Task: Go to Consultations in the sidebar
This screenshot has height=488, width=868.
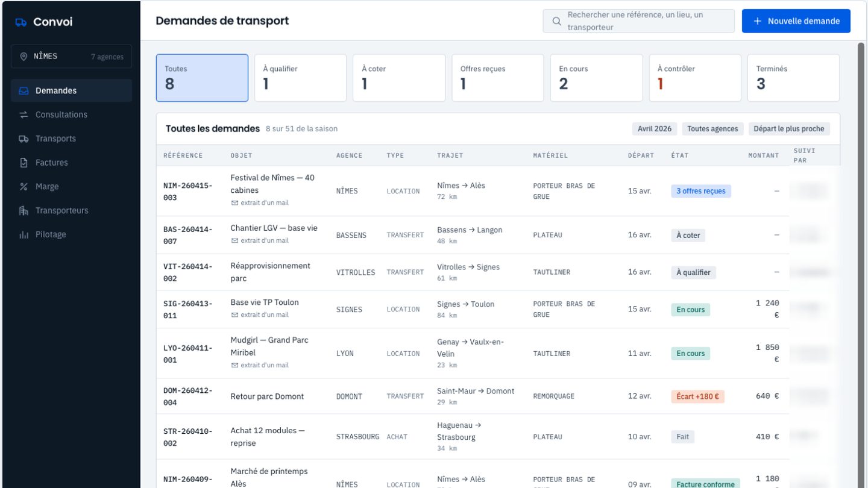Action: (x=71, y=114)
